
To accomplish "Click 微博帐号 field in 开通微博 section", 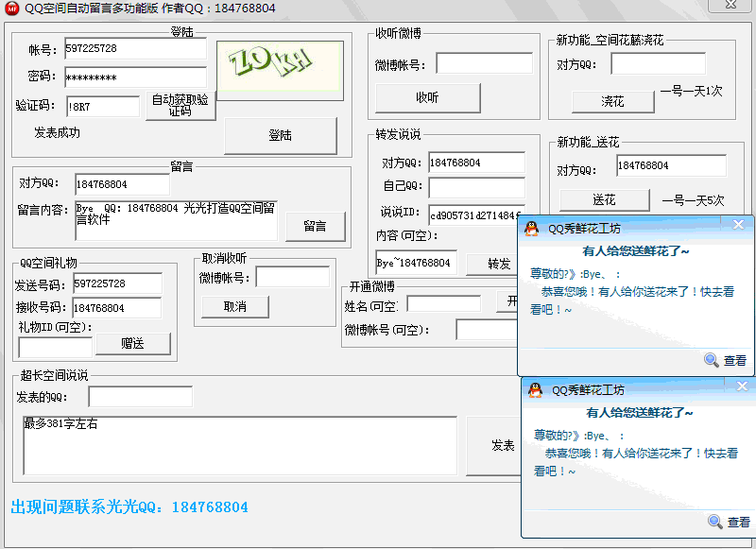I will [487, 330].
